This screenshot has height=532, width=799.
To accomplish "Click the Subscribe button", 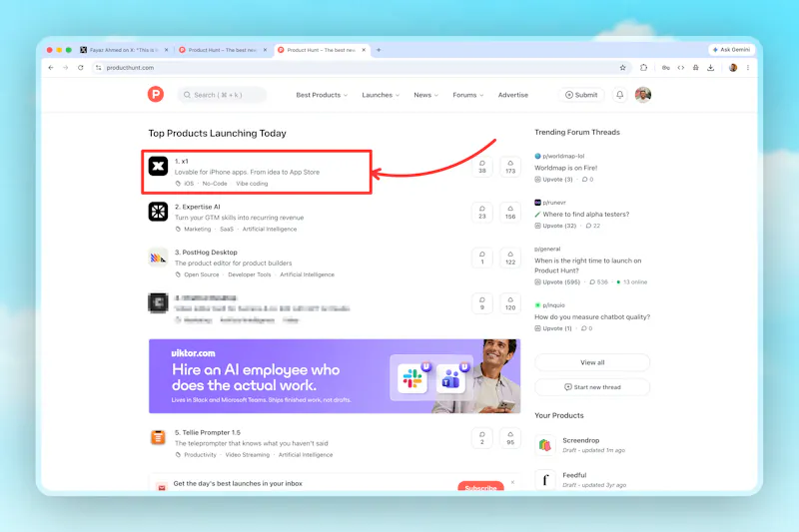I will (480, 487).
